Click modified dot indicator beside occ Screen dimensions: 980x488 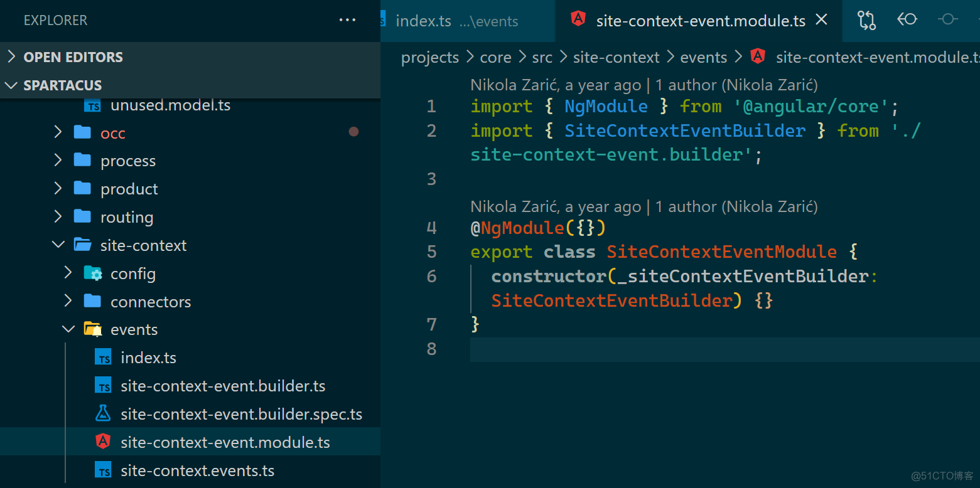point(353,132)
